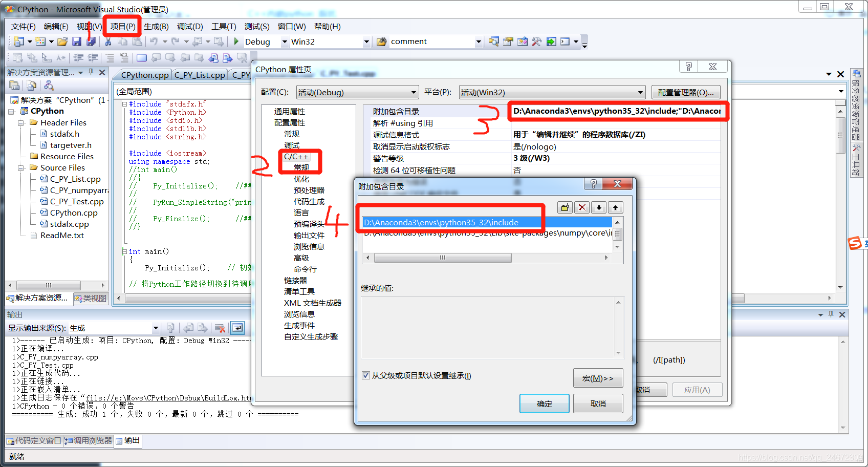Toggle word wrap icon in output panel
The width and height of the screenshot is (868, 467).
tap(237, 328)
